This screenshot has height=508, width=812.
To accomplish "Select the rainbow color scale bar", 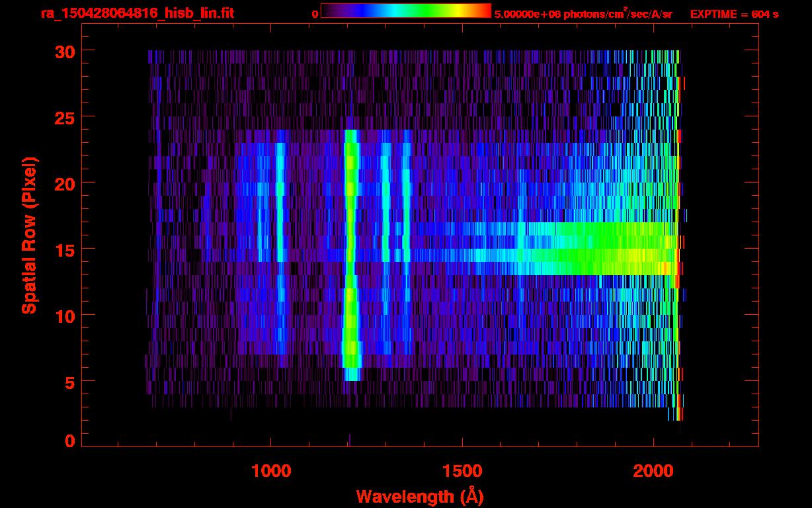I will click(x=405, y=11).
